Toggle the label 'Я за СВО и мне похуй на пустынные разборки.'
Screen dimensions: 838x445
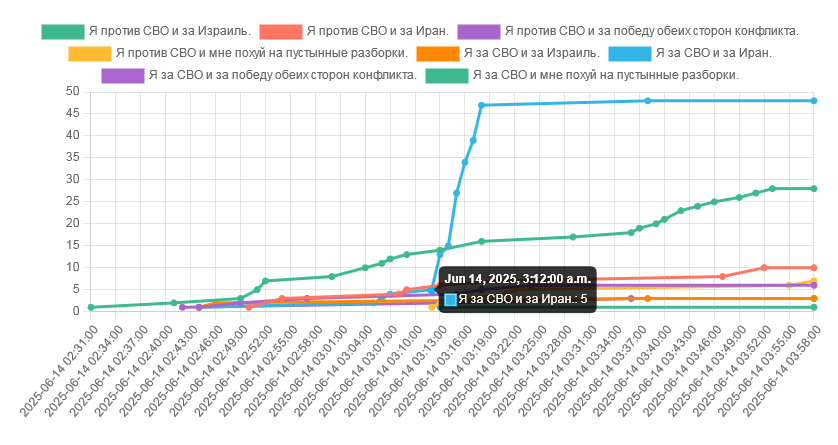[606, 75]
